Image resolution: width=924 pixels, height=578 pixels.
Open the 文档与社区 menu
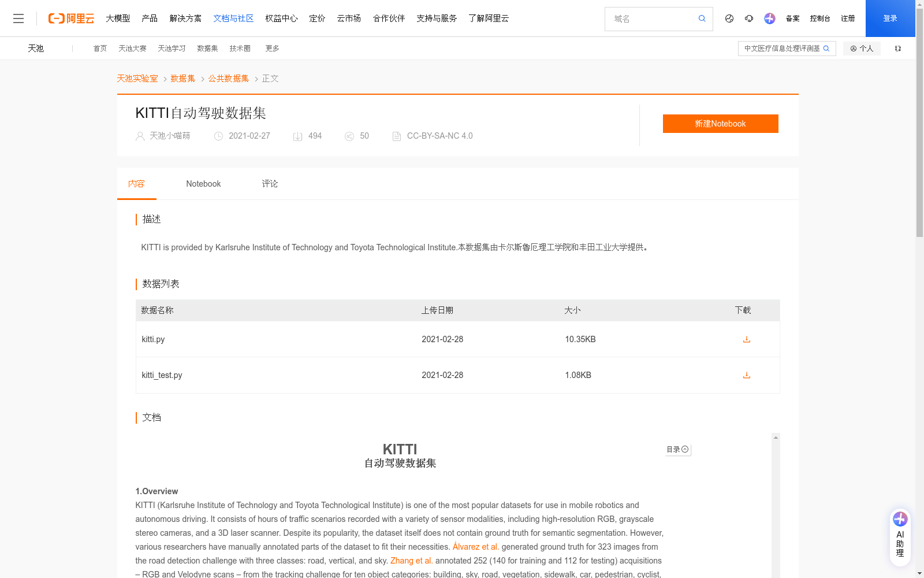[x=233, y=18]
